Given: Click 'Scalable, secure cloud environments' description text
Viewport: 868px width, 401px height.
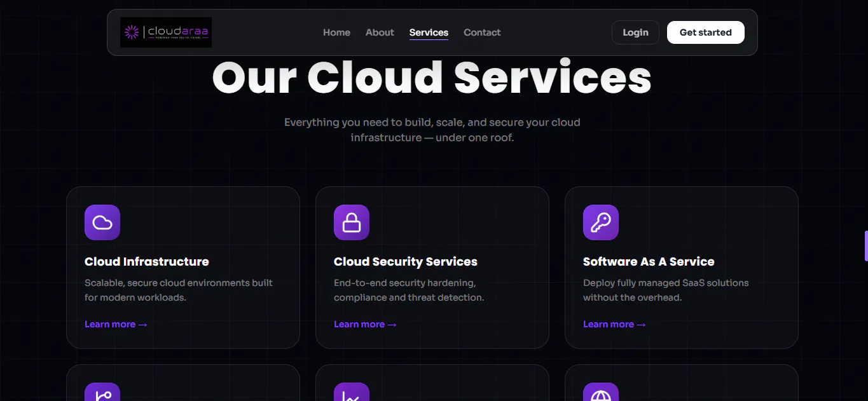Looking at the screenshot, I should pyautogui.click(x=179, y=290).
